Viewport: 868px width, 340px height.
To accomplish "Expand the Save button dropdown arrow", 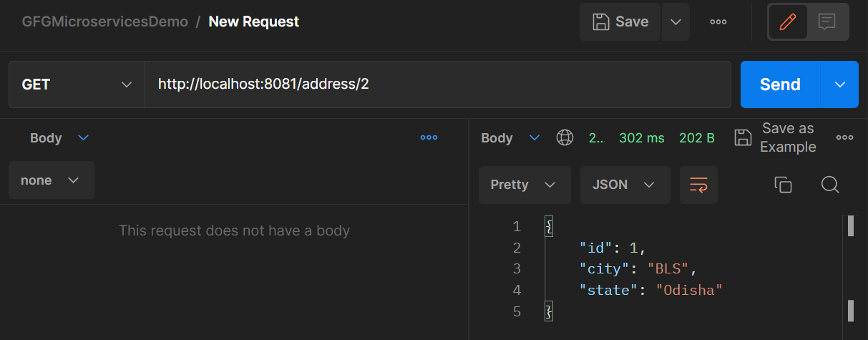I will (x=676, y=22).
